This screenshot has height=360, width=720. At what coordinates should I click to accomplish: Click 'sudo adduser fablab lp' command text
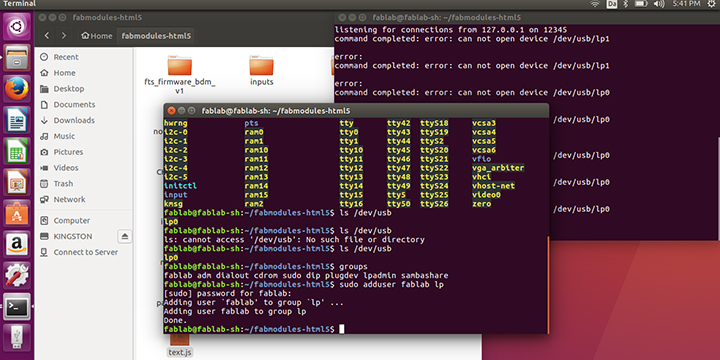tap(392, 285)
